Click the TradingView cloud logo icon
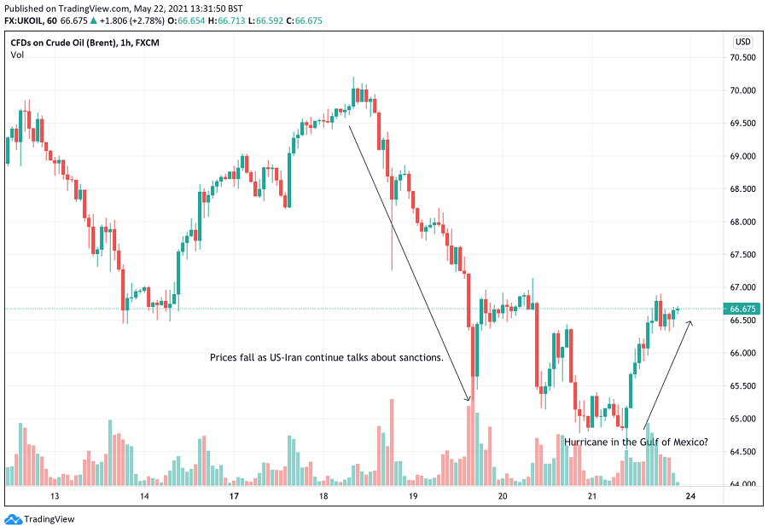This screenshot has width=768, height=532. click(13, 519)
